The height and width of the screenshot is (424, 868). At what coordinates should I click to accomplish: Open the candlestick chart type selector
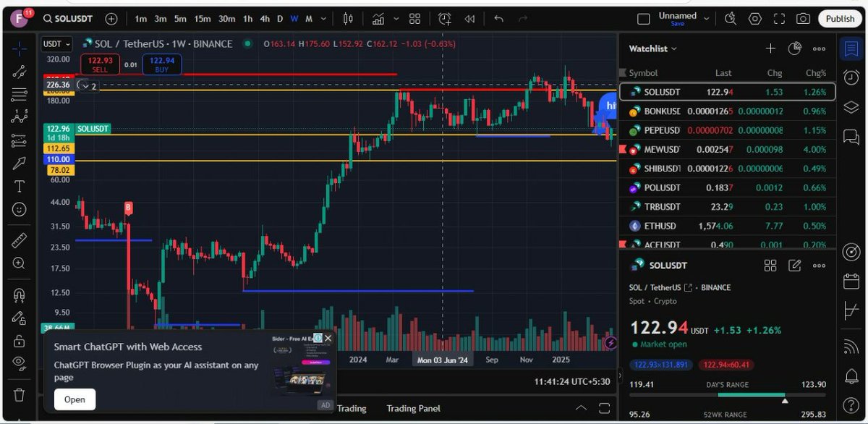click(349, 19)
